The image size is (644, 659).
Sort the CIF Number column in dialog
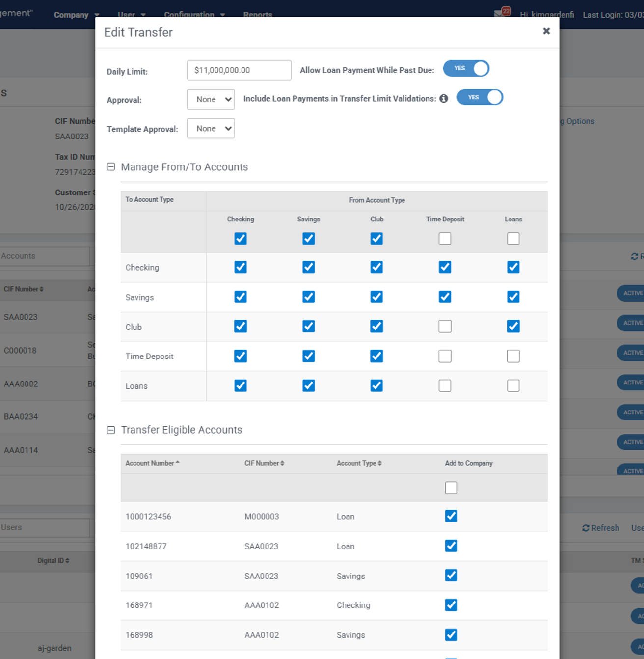pos(282,463)
